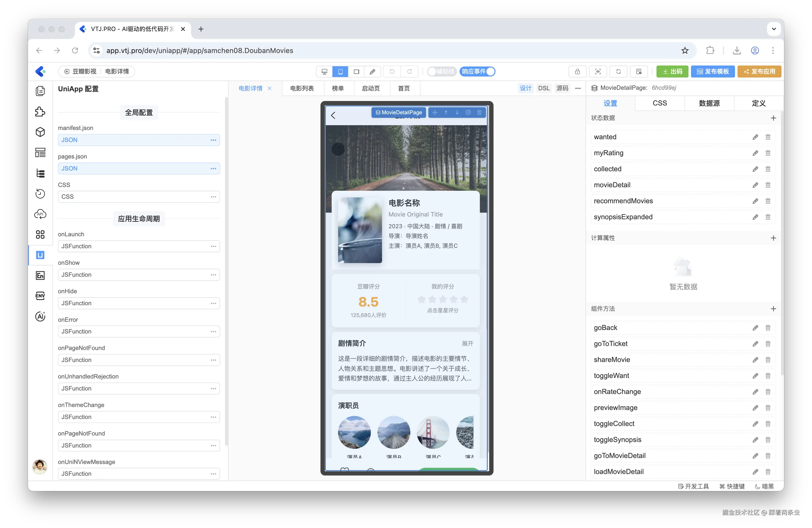This screenshot has width=812, height=528.
Task: Click the ENV environment icon in sidebar
Action: (40, 296)
